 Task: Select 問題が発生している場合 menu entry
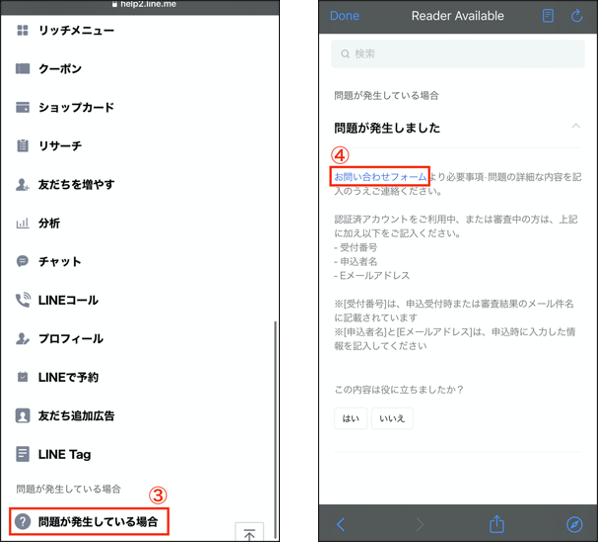coord(89,521)
